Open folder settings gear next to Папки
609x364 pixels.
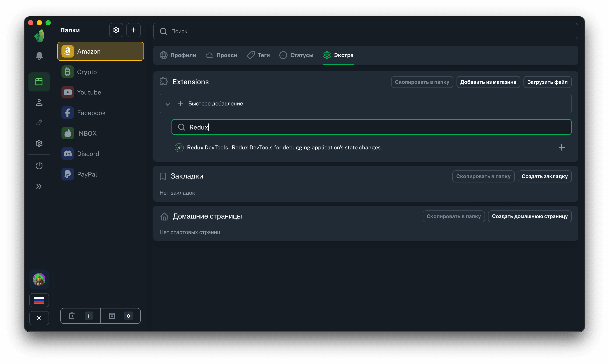(116, 30)
